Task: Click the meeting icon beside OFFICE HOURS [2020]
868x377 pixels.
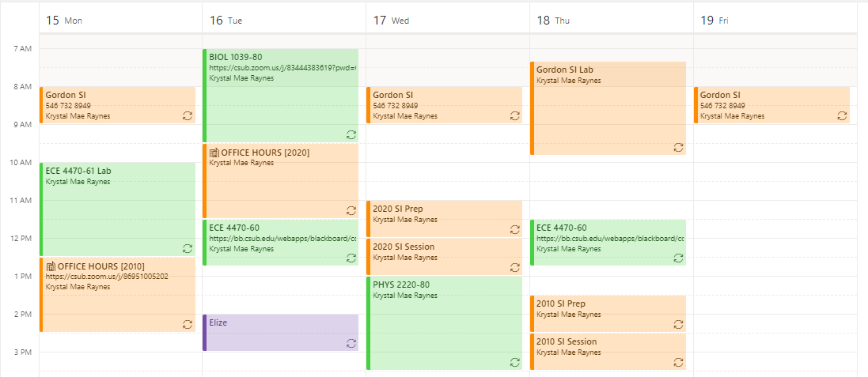Action: 214,153
